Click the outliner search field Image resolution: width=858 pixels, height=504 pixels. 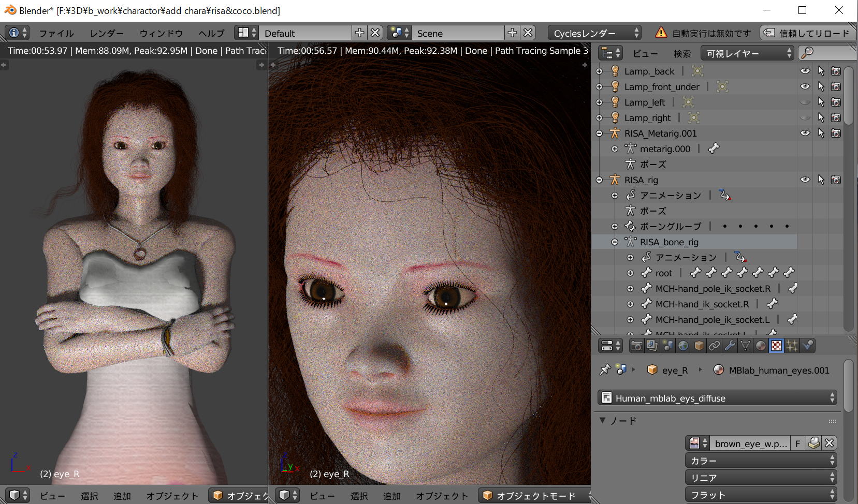pyautogui.click(x=831, y=53)
